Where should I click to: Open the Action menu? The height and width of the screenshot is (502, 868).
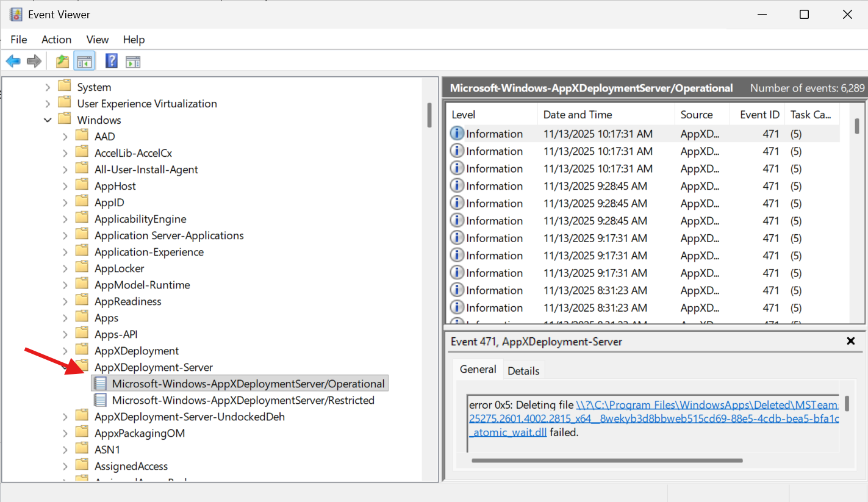pyautogui.click(x=56, y=39)
